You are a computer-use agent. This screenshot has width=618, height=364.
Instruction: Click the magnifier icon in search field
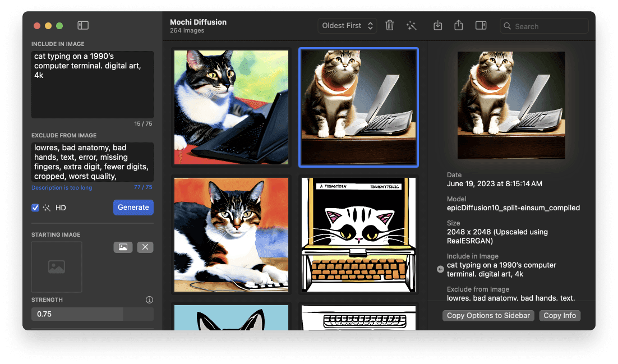[508, 26]
